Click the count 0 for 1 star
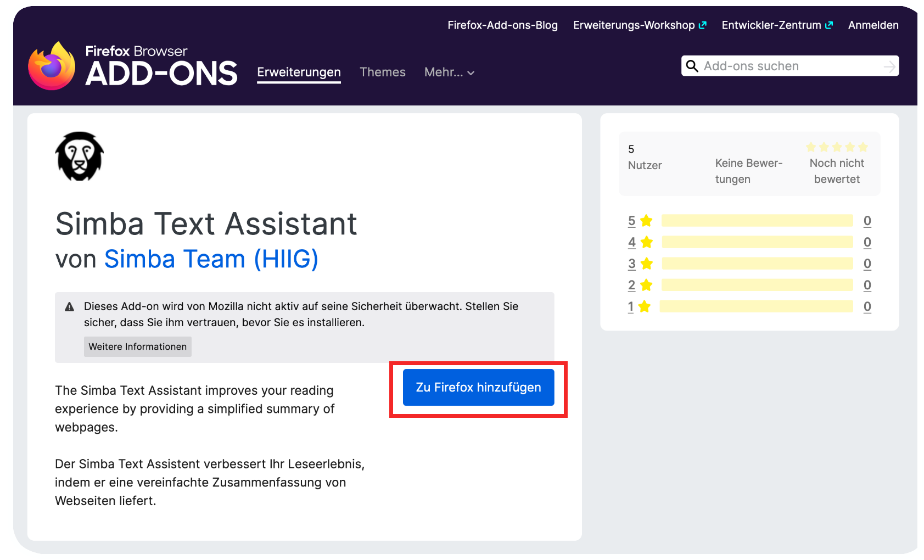 click(x=867, y=306)
